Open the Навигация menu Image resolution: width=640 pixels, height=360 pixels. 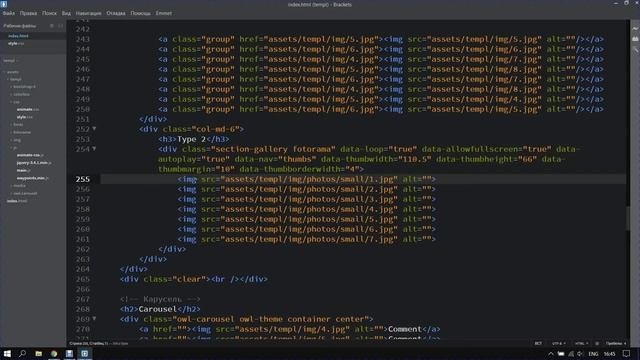(89, 13)
